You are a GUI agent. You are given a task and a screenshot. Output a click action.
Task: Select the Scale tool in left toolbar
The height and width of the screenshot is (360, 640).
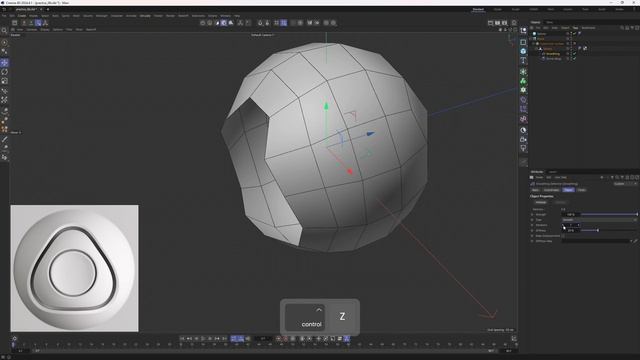[4, 81]
